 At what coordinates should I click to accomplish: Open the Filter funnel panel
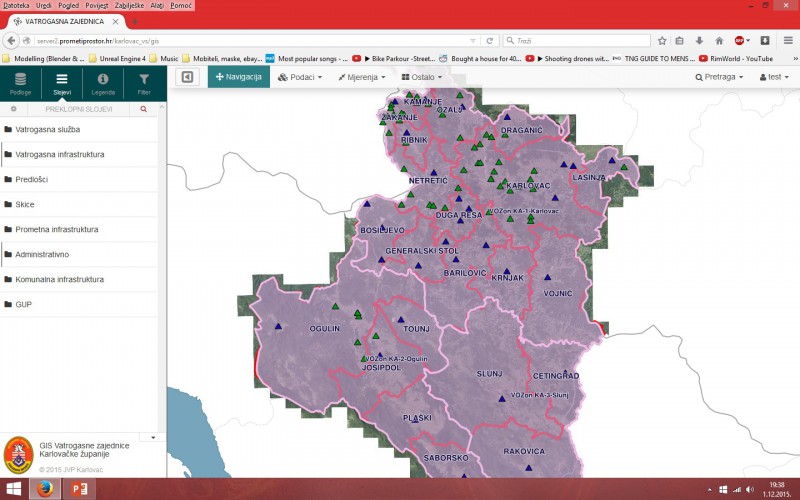144,82
